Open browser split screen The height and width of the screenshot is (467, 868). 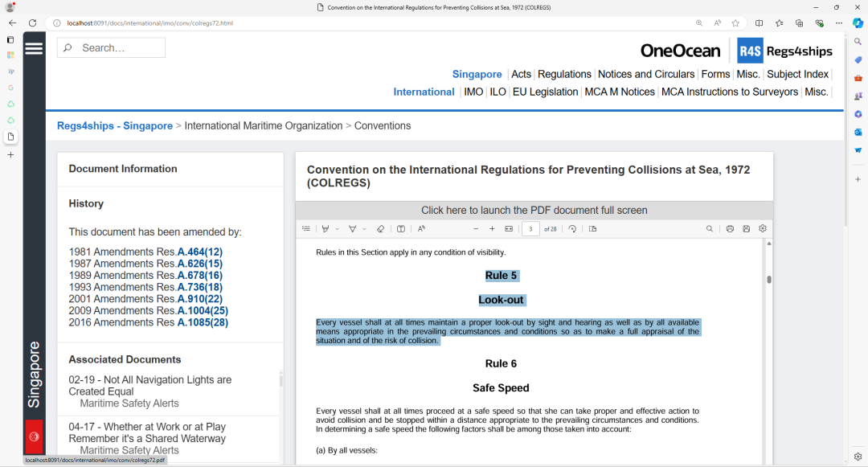coord(759,23)
